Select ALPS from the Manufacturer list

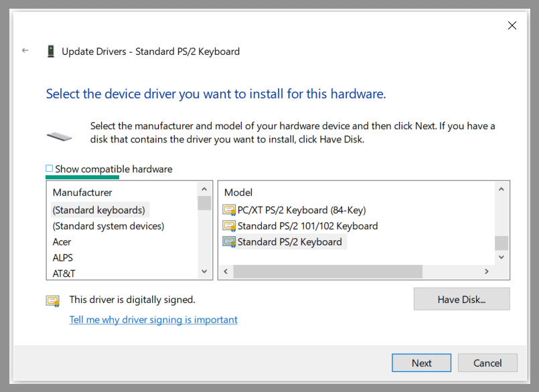tap(62, 258)
